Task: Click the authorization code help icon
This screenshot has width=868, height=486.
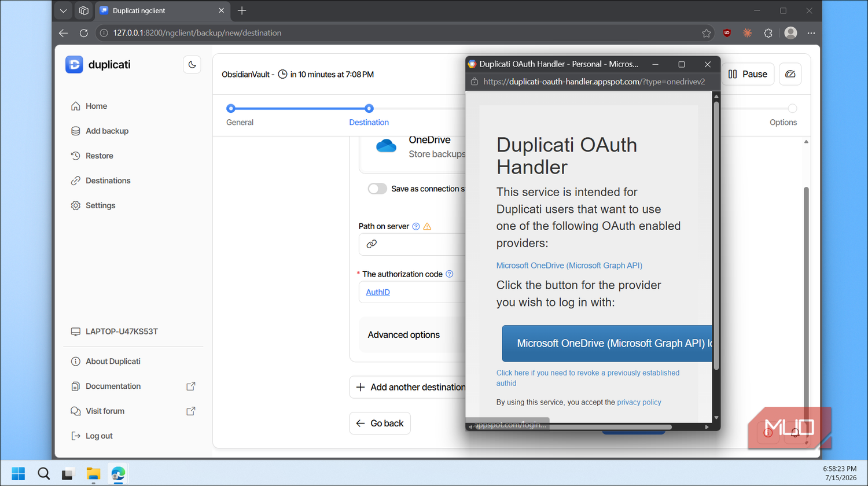Action: [450, 274]
